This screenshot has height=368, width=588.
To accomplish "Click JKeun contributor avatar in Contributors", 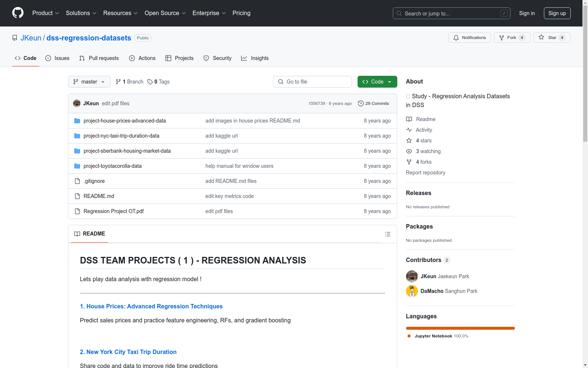I will pyautogui.click(x=412, y=276).
